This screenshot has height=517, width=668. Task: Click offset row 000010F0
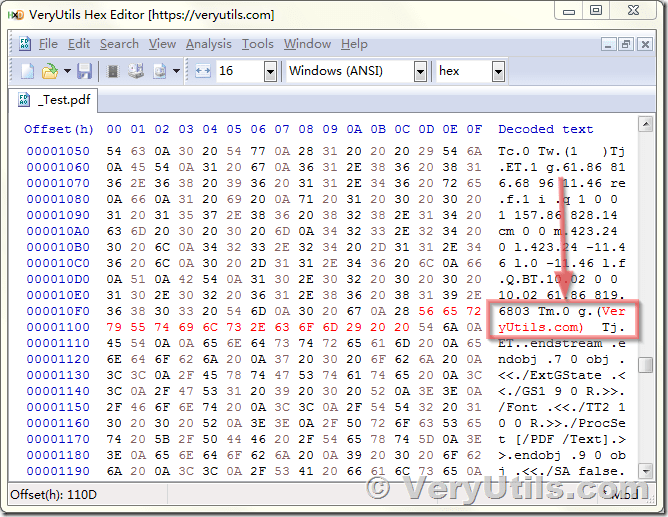[58, 311]
